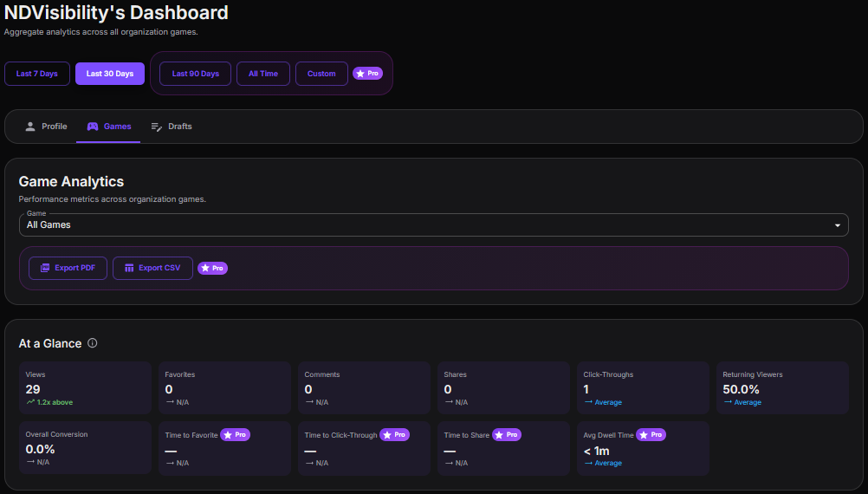The height and width of the screenshot is (494, 868).
Task: Open the All Games dropdown
Action: pyautogui.click(x=433, y=224)
